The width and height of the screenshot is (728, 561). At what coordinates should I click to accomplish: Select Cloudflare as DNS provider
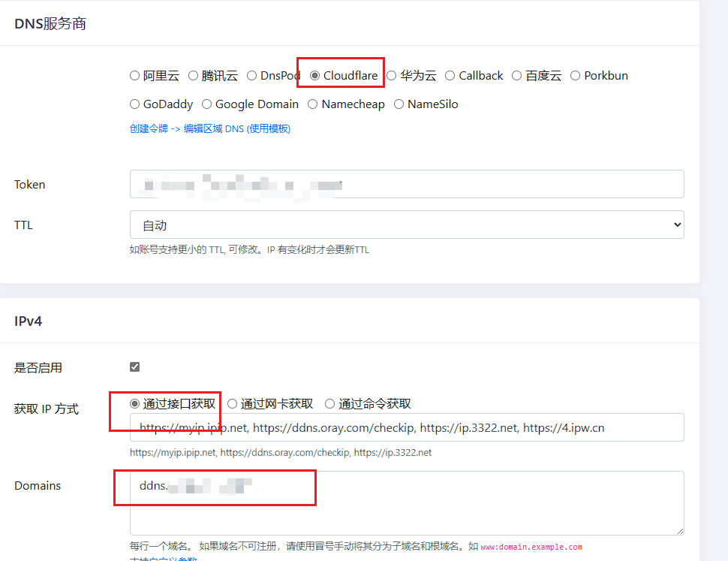pyautogui.click(x=315, y=76)
